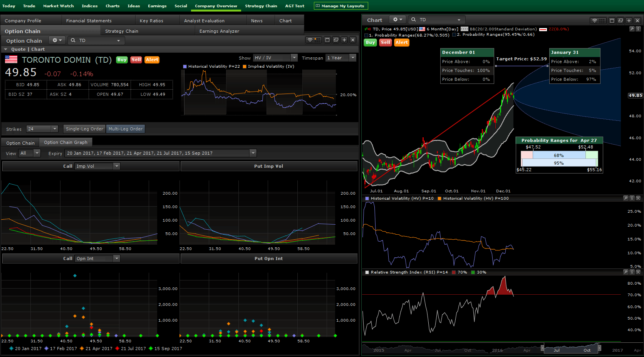Screen dimensions: 644x357
Task: Click the US flag icon in chart legend
Action: [x=422, y=29]
